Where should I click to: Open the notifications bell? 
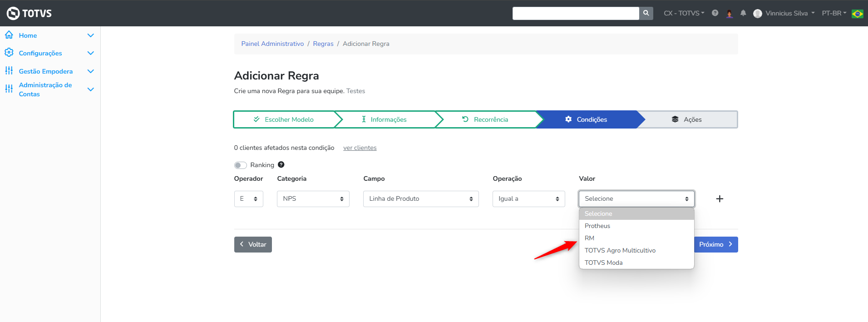coord(743,13)
